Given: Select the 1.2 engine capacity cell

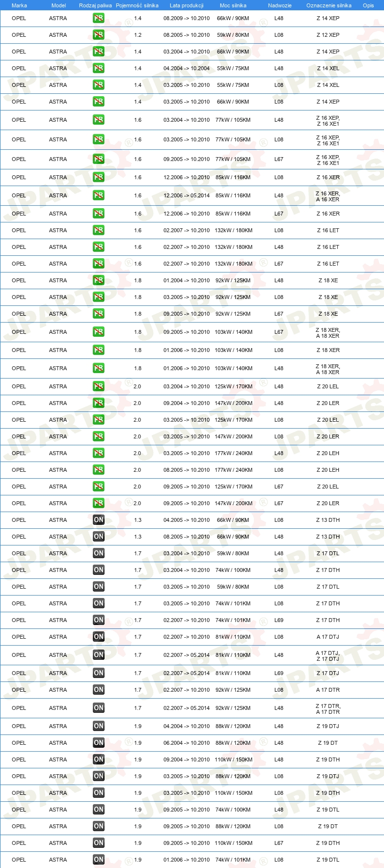Looking at the screenshot, I should (x=137, y=35).
